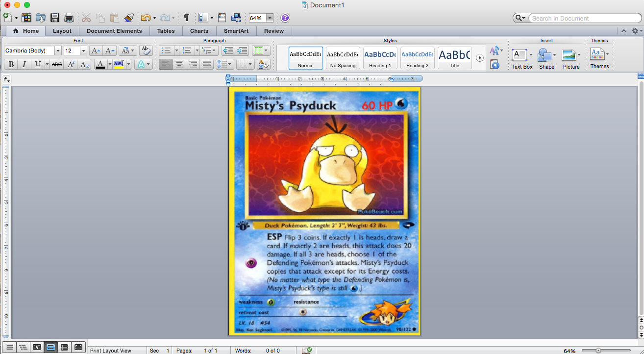Click the ribbon settings gear icon
This screenshot has width=644, height=354.
pyautogui.click(x=635, y=30)
